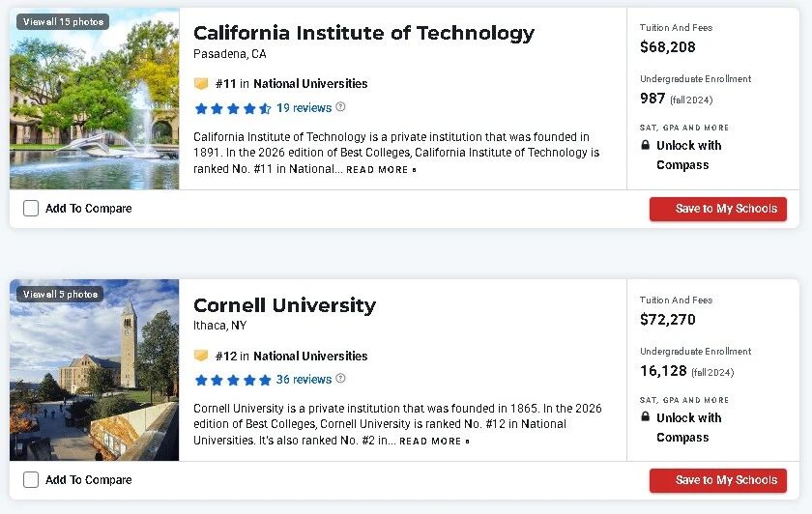Save Caltech to My Schools

coord(717,209)
